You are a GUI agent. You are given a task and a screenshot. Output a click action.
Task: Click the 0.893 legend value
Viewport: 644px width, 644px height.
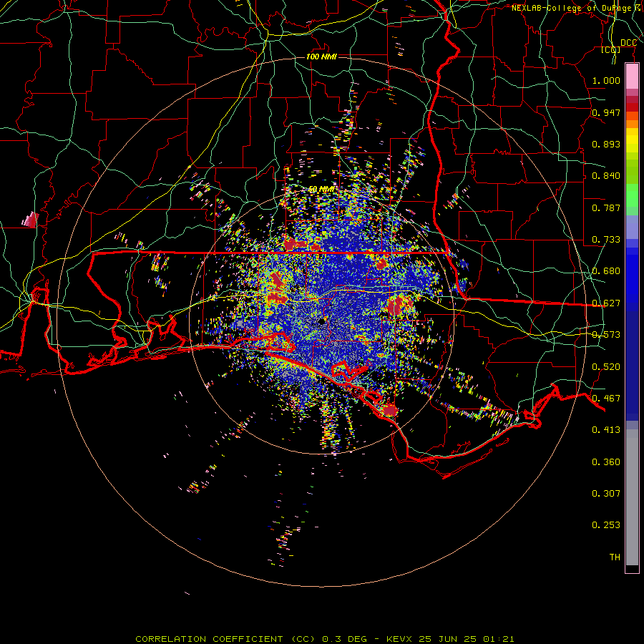coord(606,144)
